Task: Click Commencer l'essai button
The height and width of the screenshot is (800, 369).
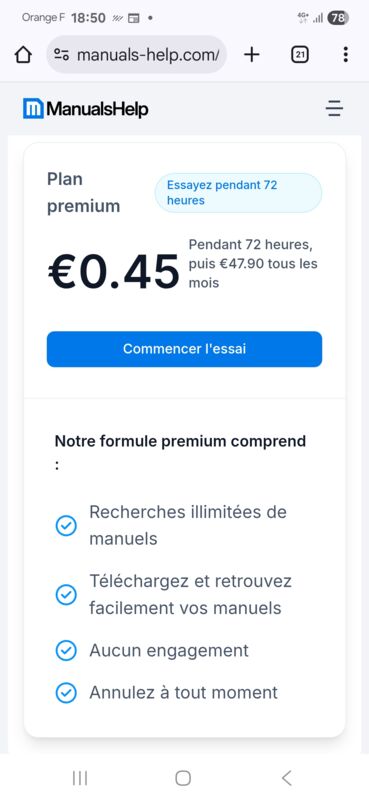Action: pyautogui.click(x=184, y=349)
